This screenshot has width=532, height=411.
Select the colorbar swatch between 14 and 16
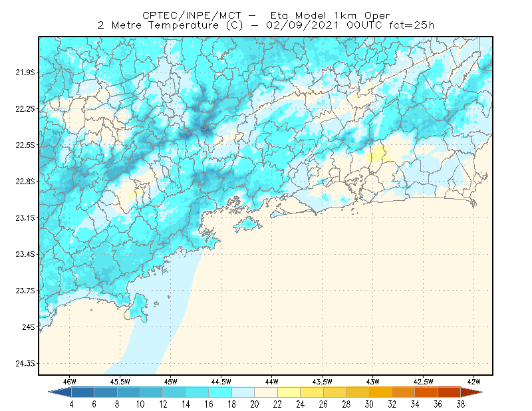[x=197, y=392]
